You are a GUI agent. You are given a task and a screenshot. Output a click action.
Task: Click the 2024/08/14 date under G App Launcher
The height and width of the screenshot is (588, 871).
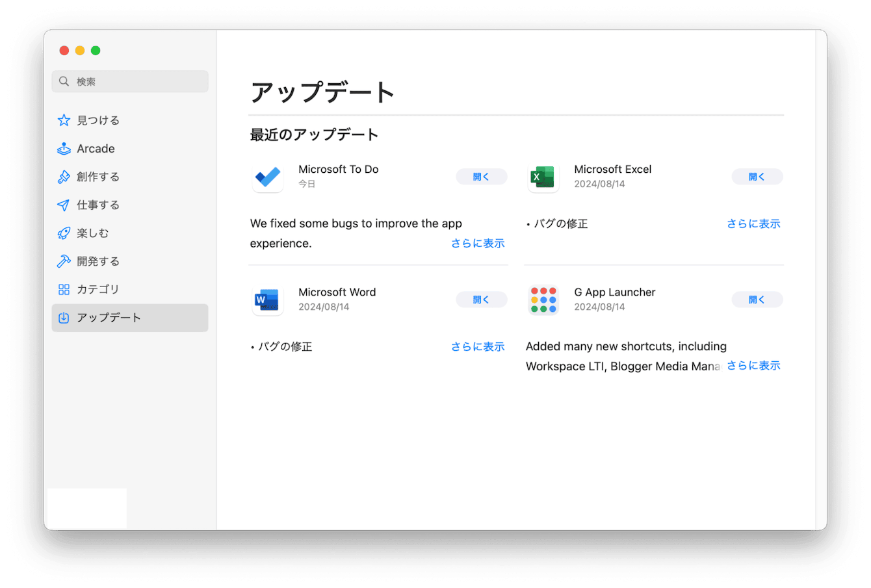point(599,307)
